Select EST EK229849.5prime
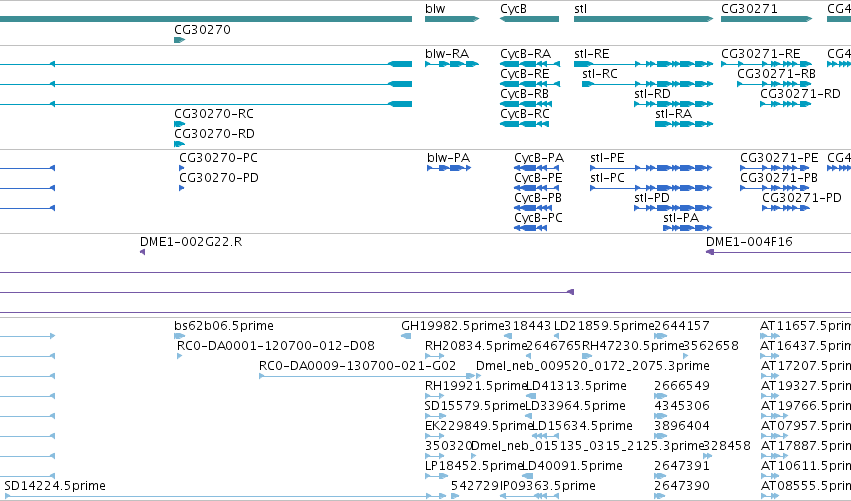The width and height of the screenshot is (851, 501). click(x=479, y=426)
